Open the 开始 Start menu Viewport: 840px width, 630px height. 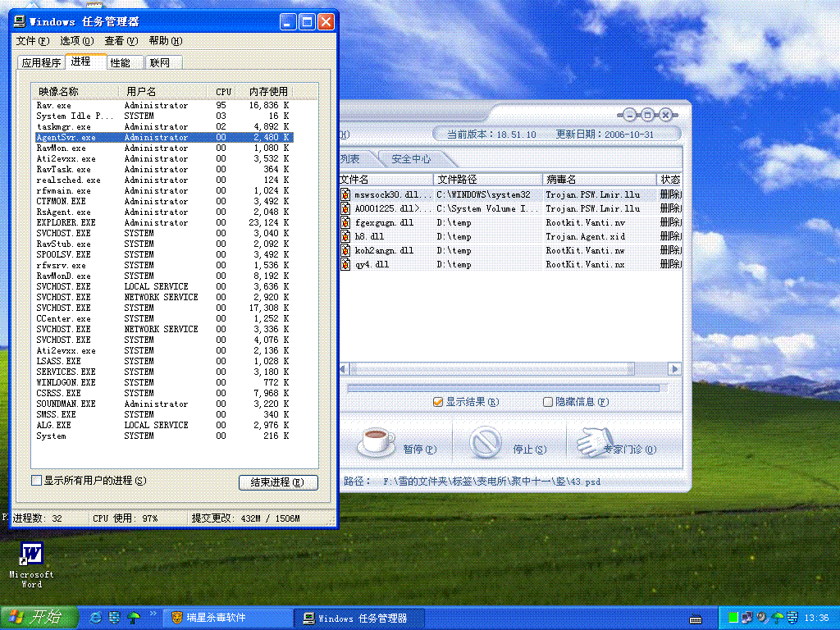(39, 617)
